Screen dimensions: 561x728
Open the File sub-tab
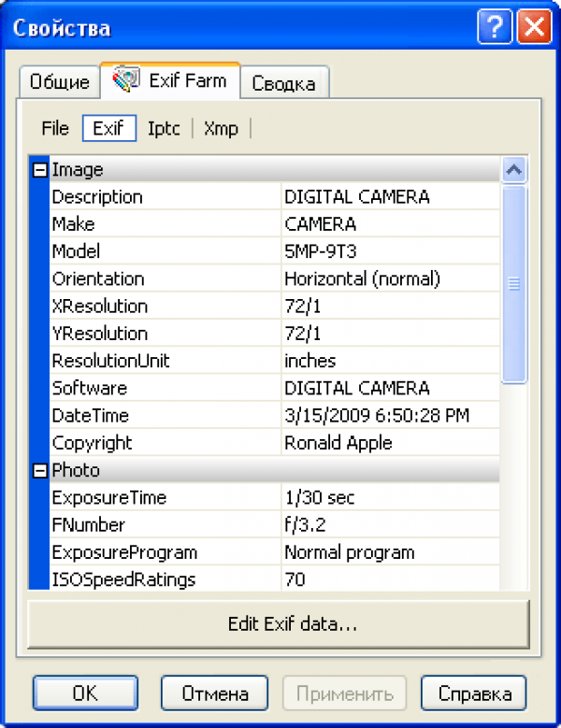point(55,129)
